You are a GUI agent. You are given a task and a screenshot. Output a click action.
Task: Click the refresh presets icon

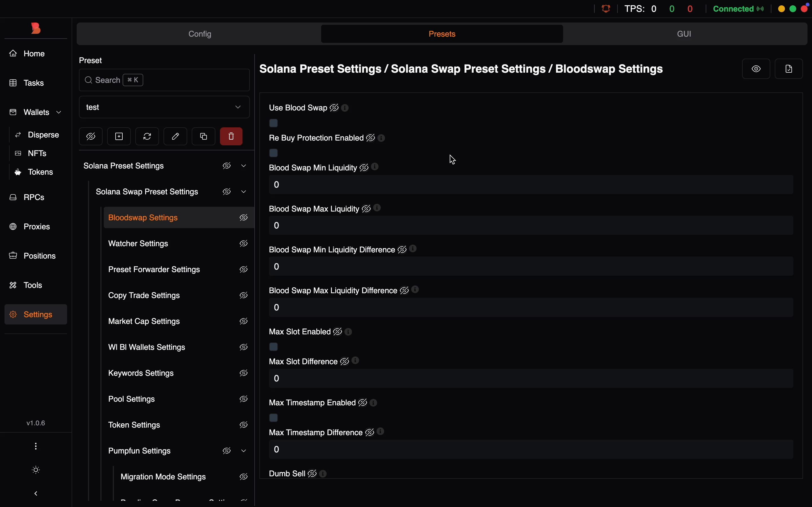pos(147,136)
